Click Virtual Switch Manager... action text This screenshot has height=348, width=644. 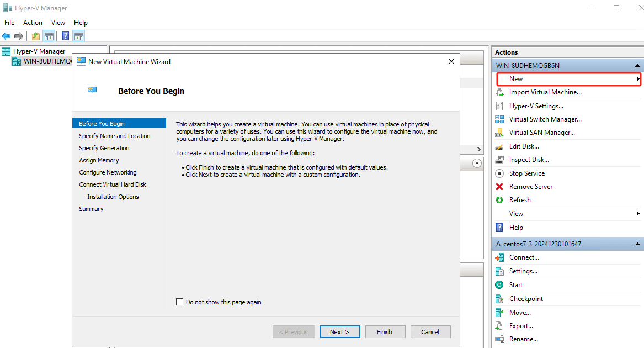tap(545, 119)
